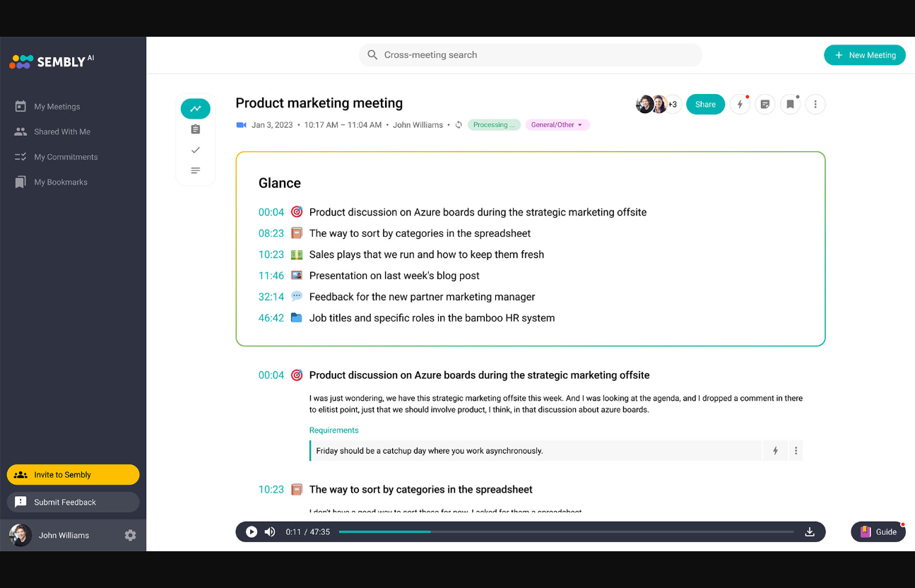Expand the General/Other meeting type dropdown
This screenshot has width=915, height=588.
click(557, 125)
